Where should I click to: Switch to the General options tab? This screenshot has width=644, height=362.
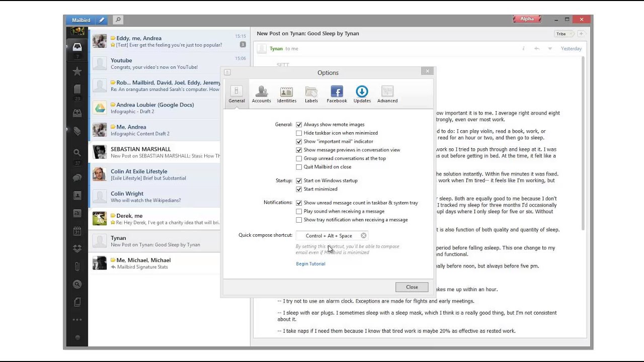[236, 94]
